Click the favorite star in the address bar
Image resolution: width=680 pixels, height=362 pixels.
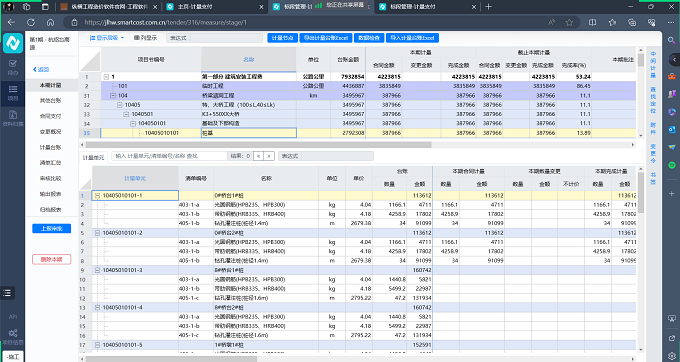coord(569,23)
